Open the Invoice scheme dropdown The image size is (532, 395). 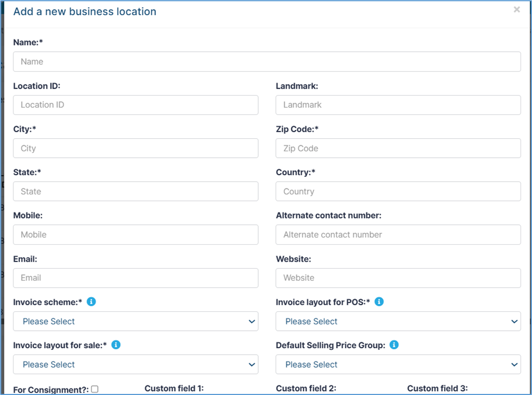(x=135, y=321)
